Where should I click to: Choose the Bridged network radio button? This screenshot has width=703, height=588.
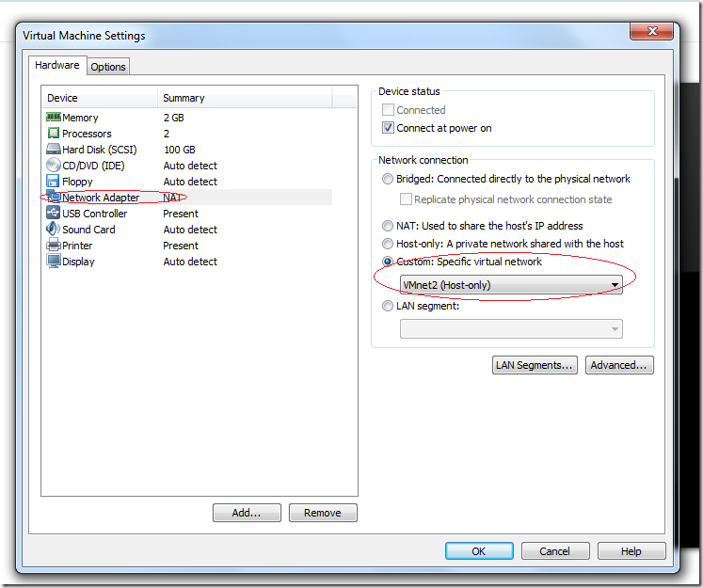coord(388,179)
